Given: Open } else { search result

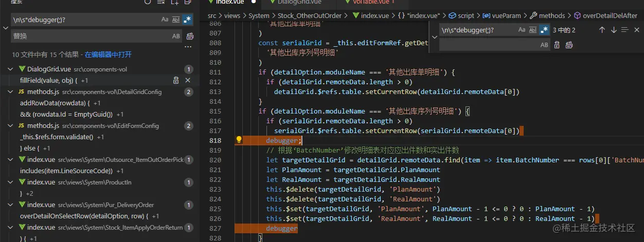Looking at the screenshot, I should coord(35,148).
